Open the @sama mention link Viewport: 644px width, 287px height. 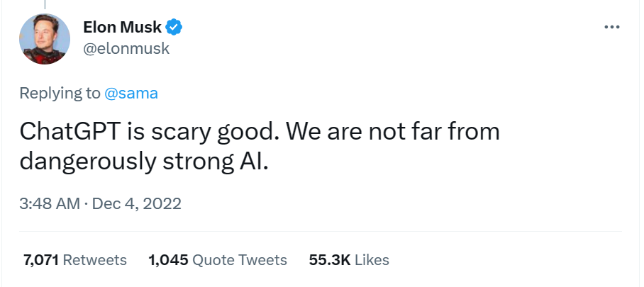click(131, 93)
